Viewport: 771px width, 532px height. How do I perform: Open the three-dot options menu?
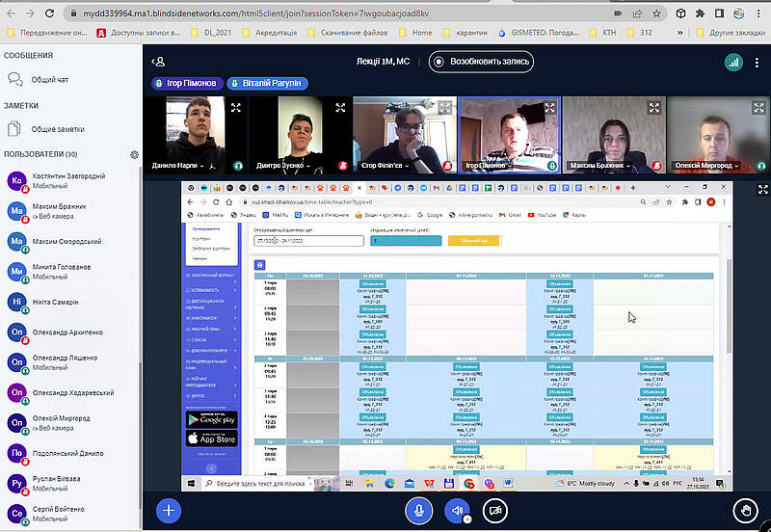coord(756,62)
